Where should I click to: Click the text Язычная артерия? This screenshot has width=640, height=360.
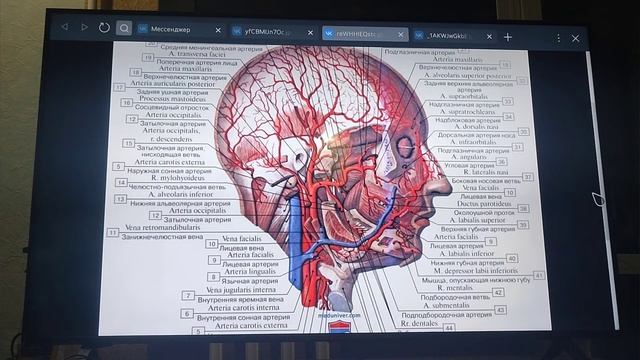(x=249, y=281)
